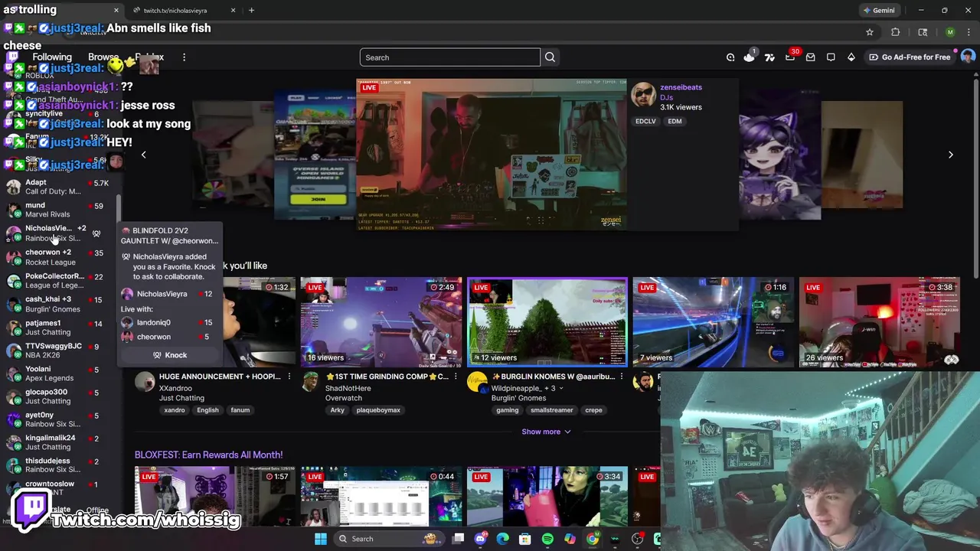The width and height of the screenshot is (980, 551).
Task: Open the Windows Start button
Action: tap(321, 539)
